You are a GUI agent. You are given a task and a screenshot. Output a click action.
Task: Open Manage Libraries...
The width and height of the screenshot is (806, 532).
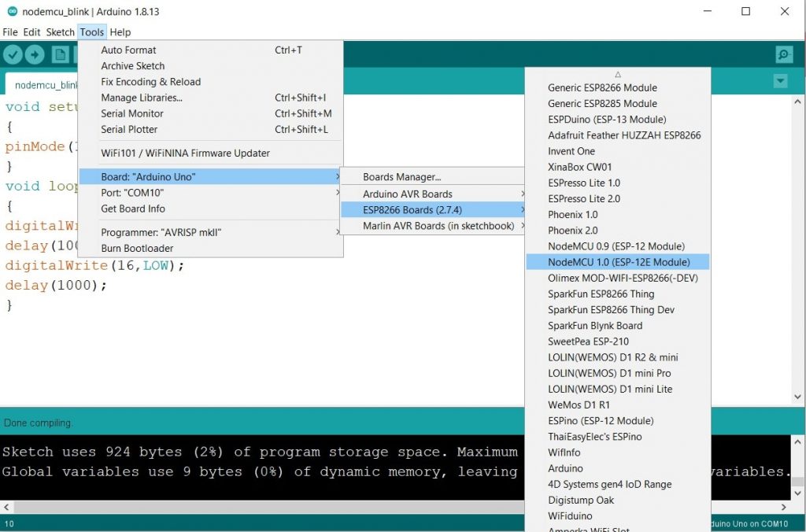tap(210, 98)
